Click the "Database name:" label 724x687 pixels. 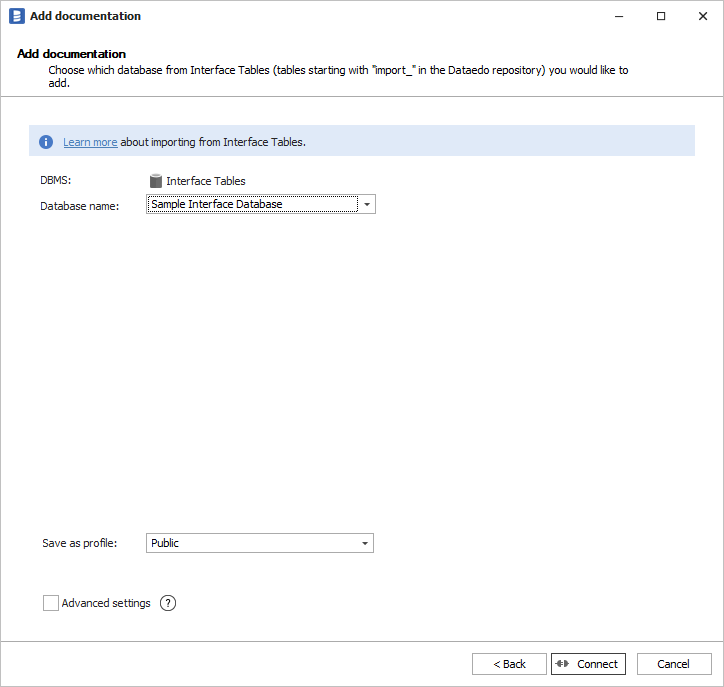coord(79,206)
